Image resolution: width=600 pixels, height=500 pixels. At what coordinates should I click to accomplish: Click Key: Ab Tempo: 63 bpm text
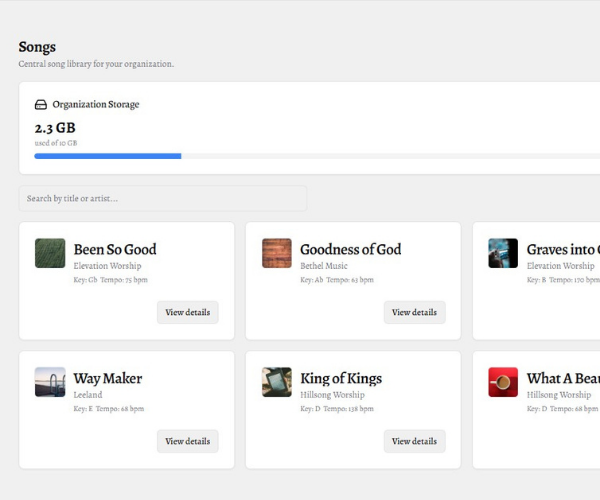coord(337,280)
